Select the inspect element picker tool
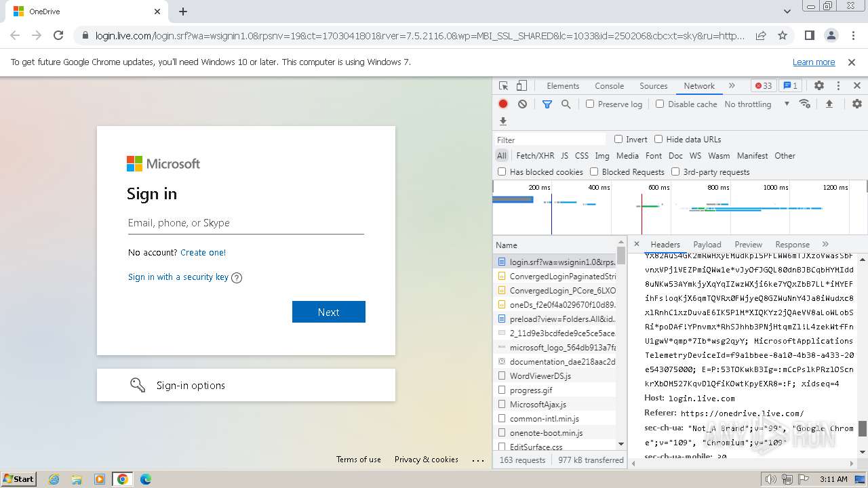Image resolution: width=868 pixels, height=488 pixels. (x=503, y=86)
